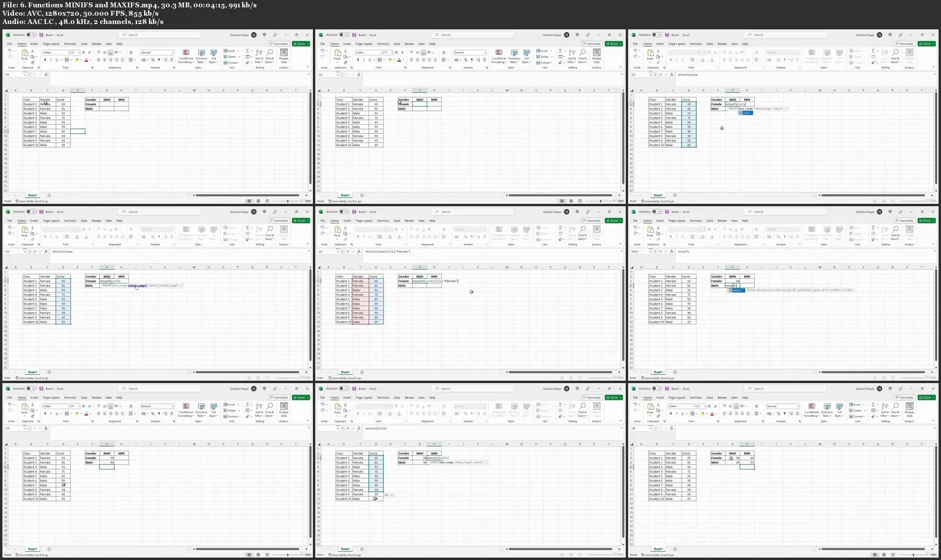Image resolution: width=941 pixels, height=560 pixels.
Task: Open the General number format dropdown
Action: pos(157,52)
